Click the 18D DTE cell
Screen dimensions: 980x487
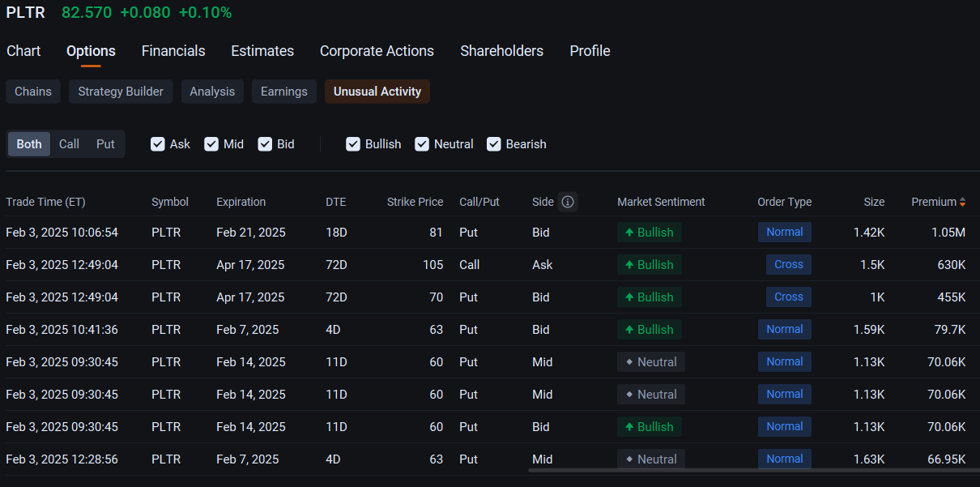tap(336, 233)
